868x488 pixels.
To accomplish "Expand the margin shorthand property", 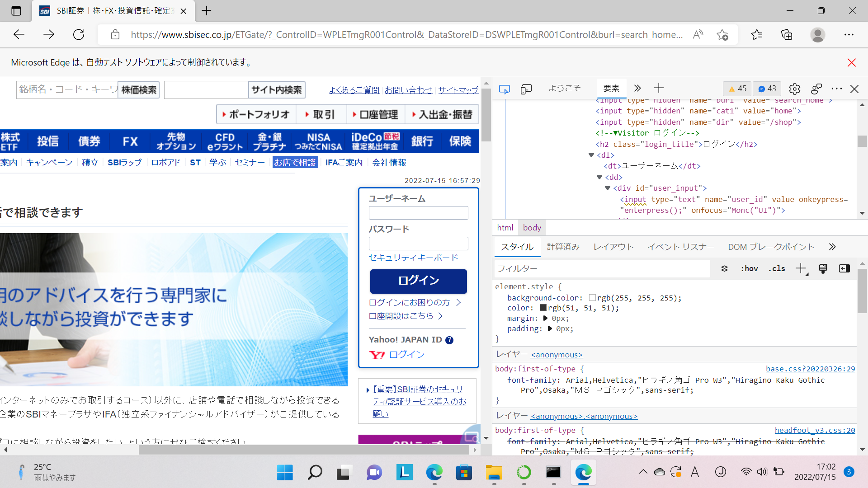I will (x=545, y=319).
